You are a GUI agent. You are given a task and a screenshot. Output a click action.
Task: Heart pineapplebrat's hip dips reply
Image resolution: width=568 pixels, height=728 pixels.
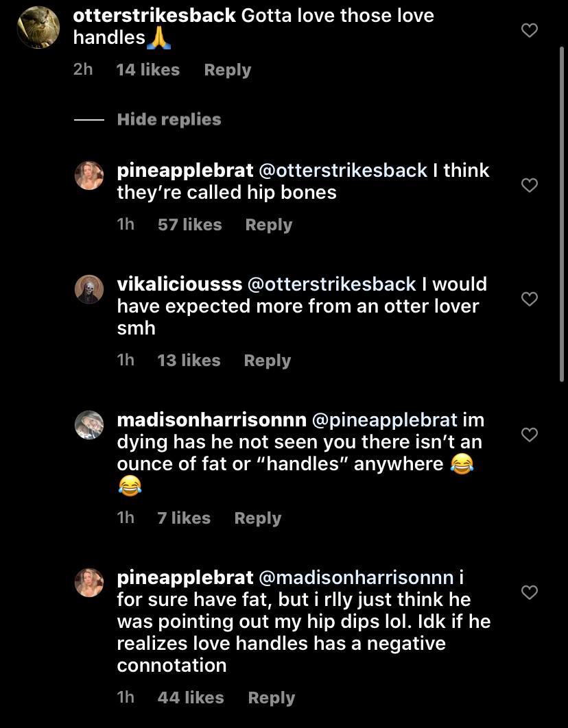tap(529, 592)
